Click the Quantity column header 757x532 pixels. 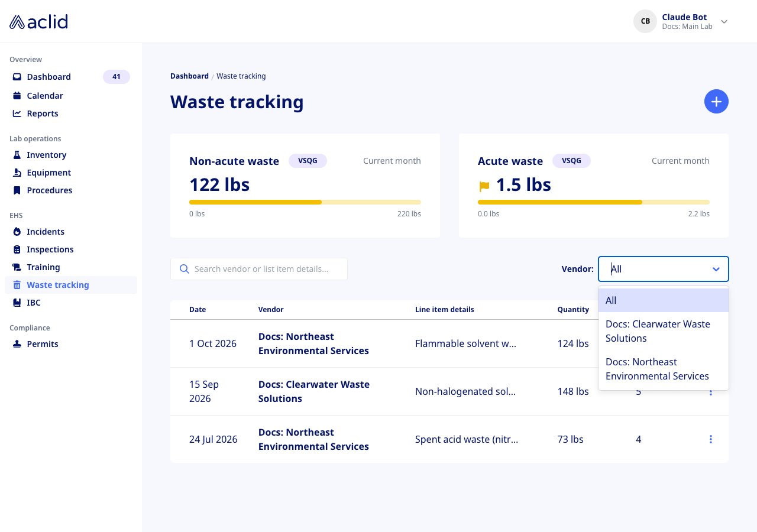(573, 310)
